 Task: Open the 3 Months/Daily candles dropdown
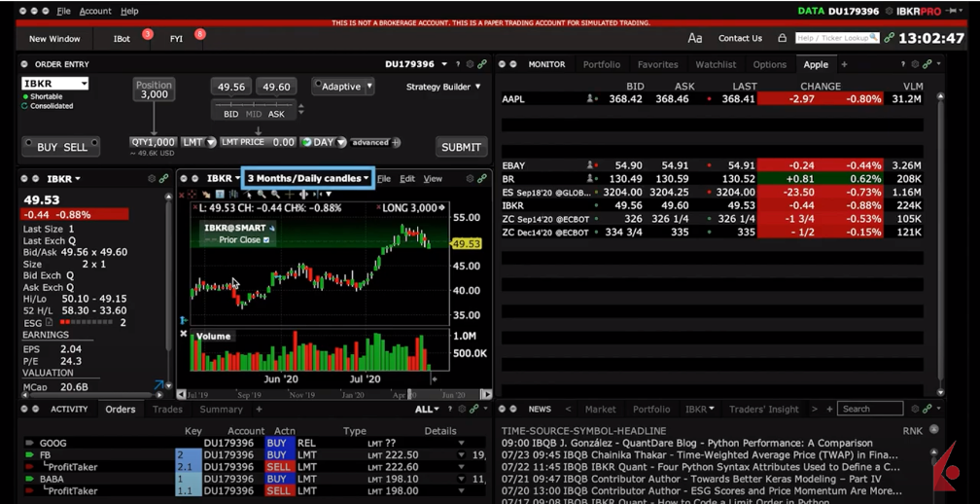pos(307,179)
